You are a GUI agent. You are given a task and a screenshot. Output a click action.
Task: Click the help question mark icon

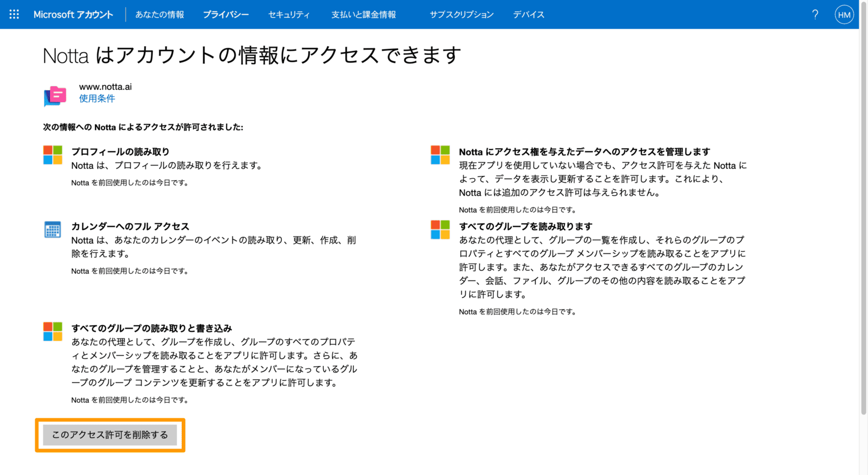[815, 14]
